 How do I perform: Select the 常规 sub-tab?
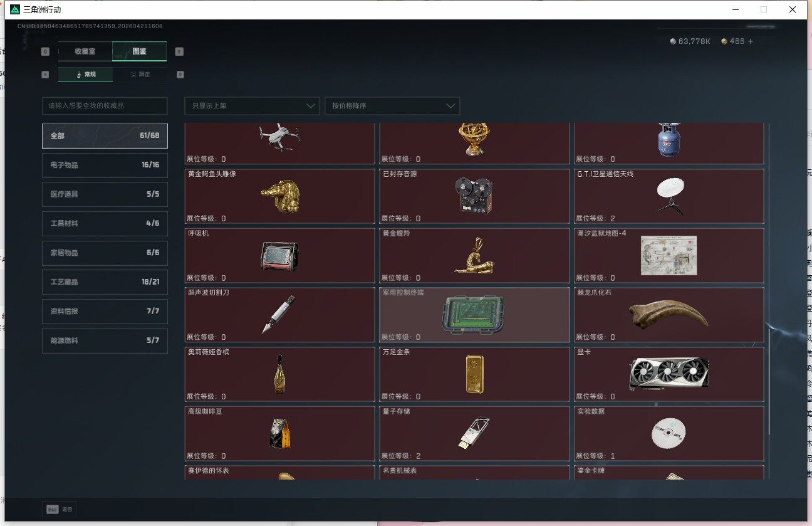click(x=86, y=75)
